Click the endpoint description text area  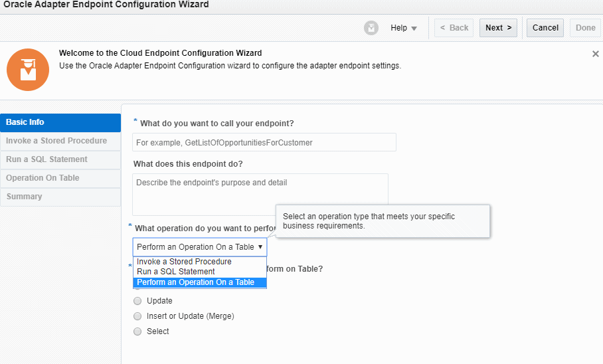(x=260, y=194)
